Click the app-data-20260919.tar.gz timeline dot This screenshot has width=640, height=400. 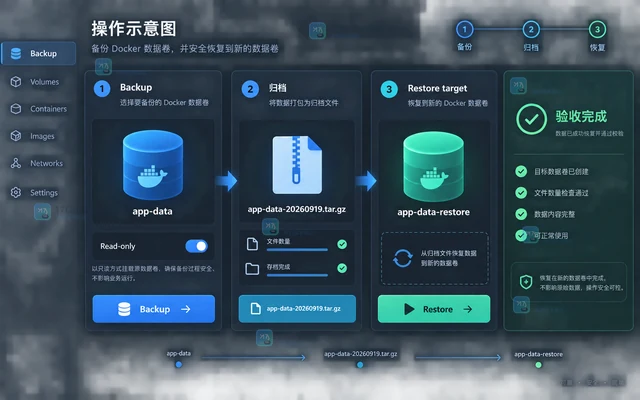(x=360, y=365)
